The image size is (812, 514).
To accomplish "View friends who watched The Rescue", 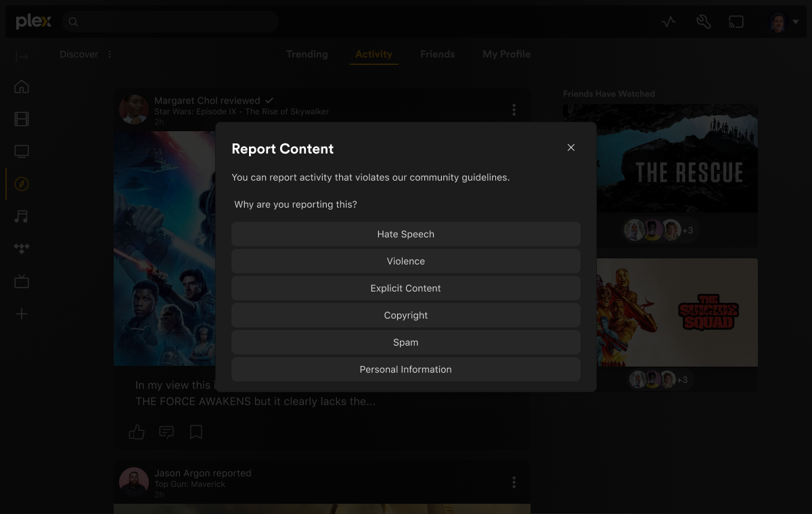I will pyautogui.click(x=659, y=230).
